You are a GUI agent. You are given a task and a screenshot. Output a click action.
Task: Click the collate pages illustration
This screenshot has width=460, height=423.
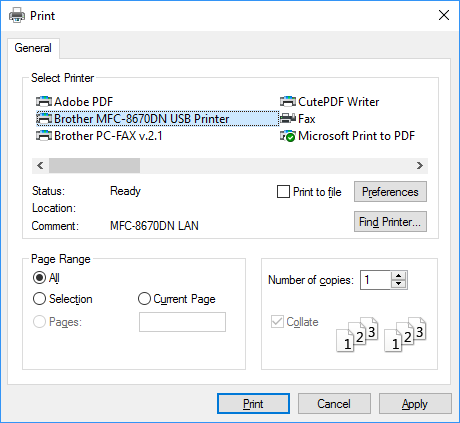point(381,334)
